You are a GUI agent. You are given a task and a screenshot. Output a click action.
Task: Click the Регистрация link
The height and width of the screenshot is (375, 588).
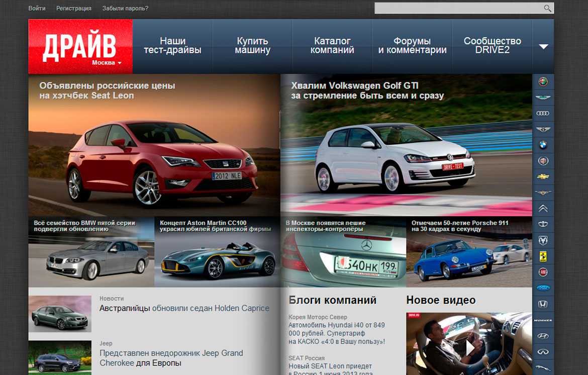pyautogui.click(x=74, y=8)
